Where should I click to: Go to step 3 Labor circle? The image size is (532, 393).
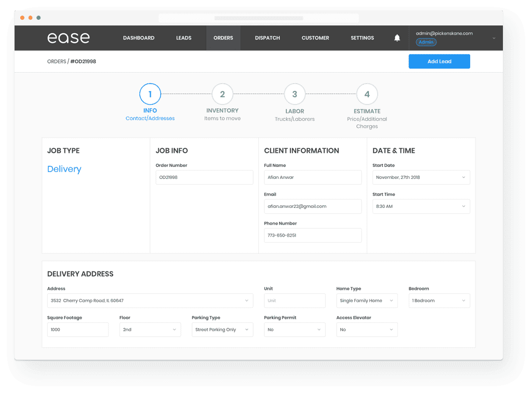pyautogui.click(x=295, y=94)
